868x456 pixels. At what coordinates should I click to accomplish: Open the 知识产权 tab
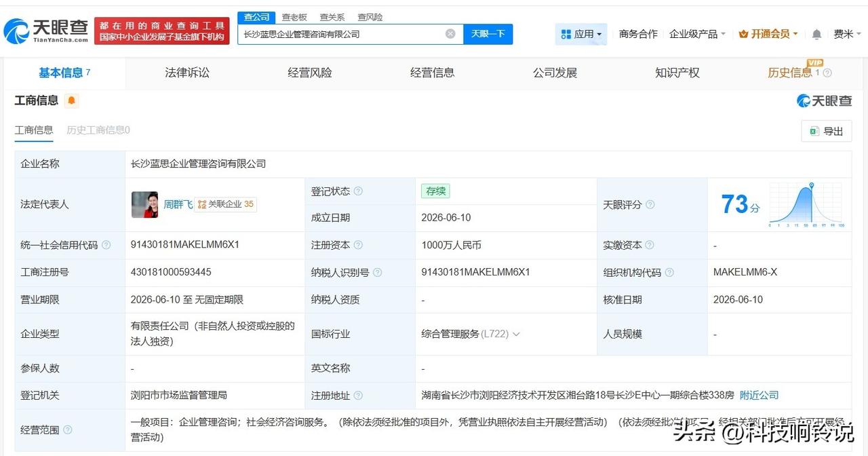tap(677, 73)
